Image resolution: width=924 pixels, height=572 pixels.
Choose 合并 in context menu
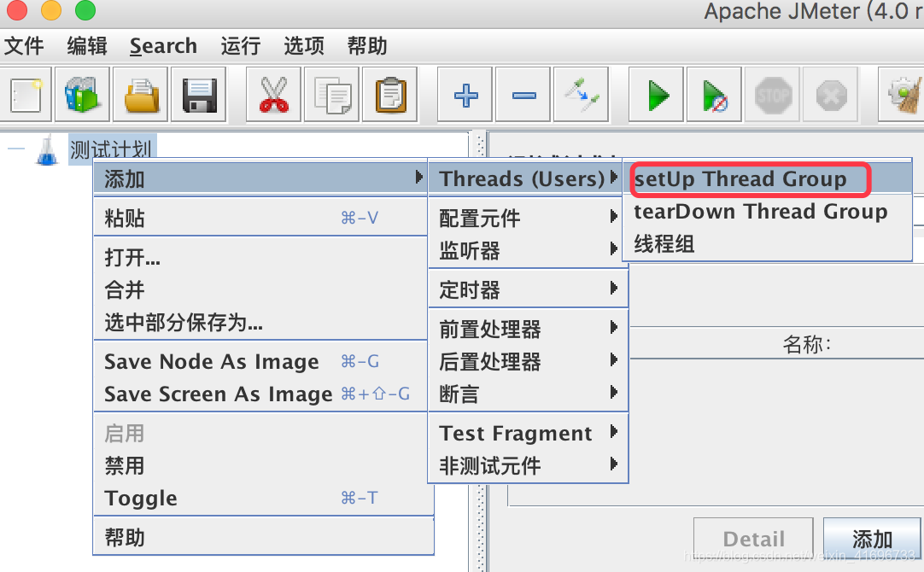point(260,289)
